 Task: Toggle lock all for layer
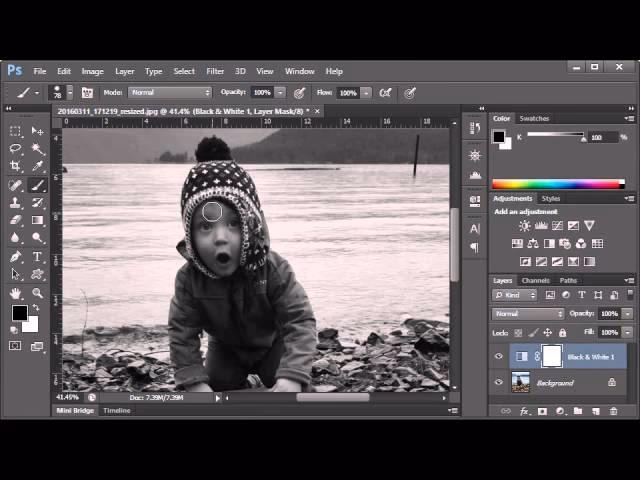[x=562, y=333]
